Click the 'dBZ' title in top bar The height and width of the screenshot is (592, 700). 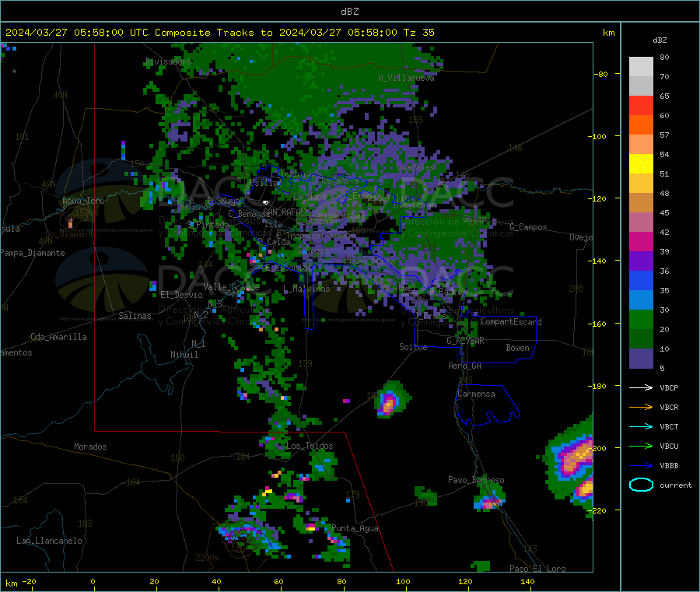coord(349,12)
